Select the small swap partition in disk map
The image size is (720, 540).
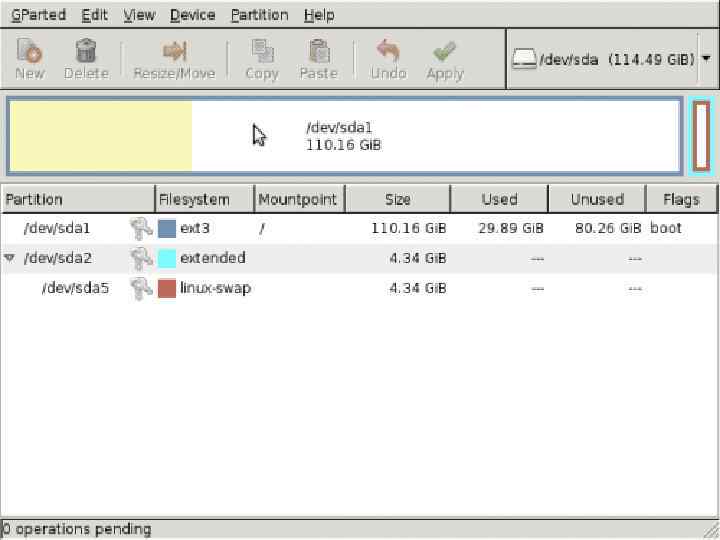[702, 136]
